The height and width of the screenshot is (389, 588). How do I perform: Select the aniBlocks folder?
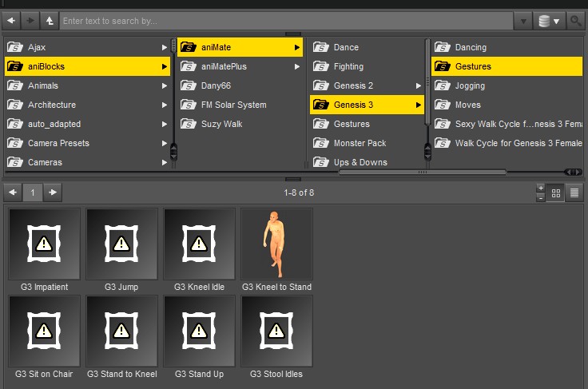point(87,66)
